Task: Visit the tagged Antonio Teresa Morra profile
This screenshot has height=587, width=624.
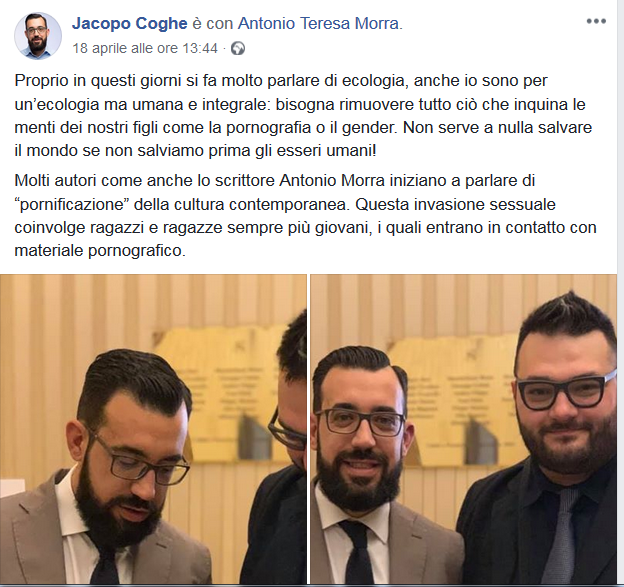Action: coord(320,23)
